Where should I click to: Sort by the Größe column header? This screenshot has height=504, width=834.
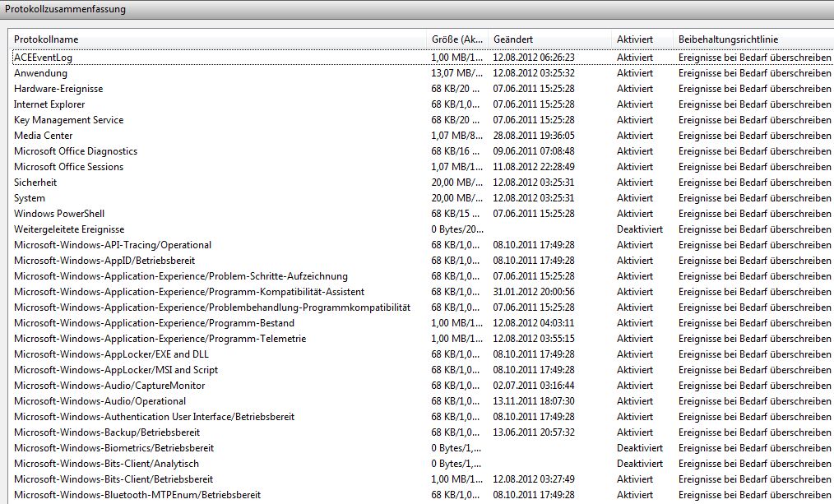pos(457,39)
